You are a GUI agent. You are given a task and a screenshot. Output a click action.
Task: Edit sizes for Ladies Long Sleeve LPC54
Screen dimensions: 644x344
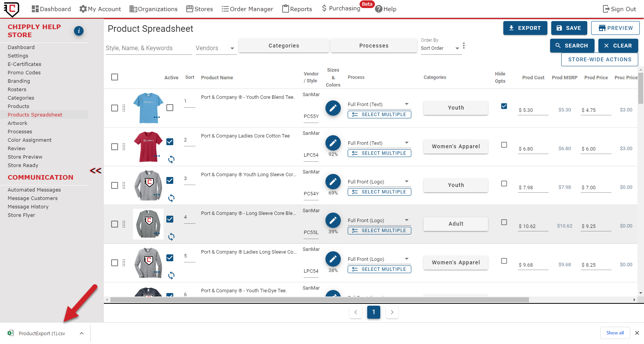click(x=333, y=259)
